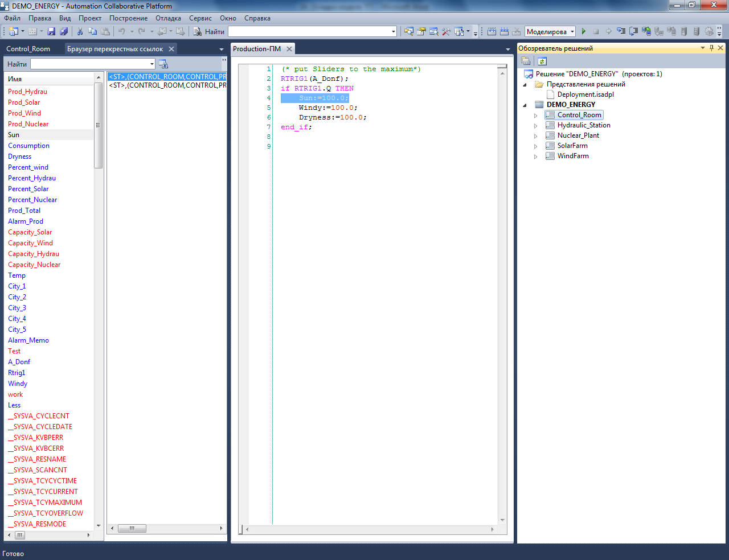Expand the Hydraulic_Station tree node
The image size is (729, 560).
(x=535, y=126)
